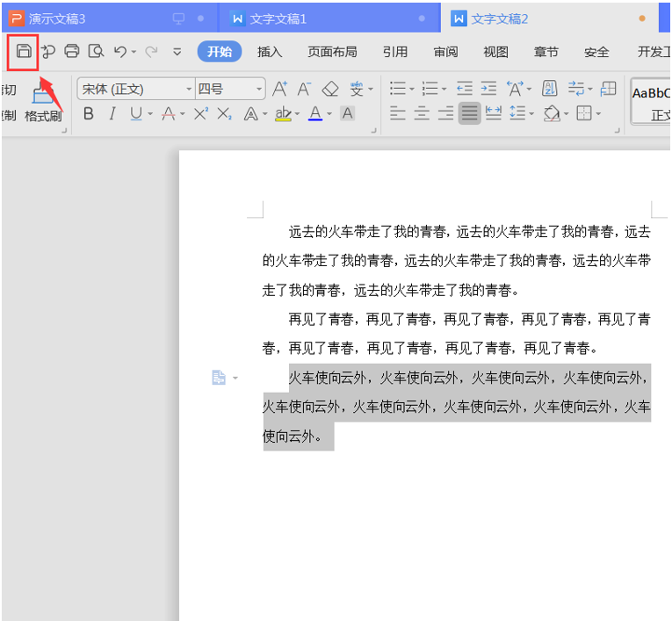Open the 引用 tab

395,52
